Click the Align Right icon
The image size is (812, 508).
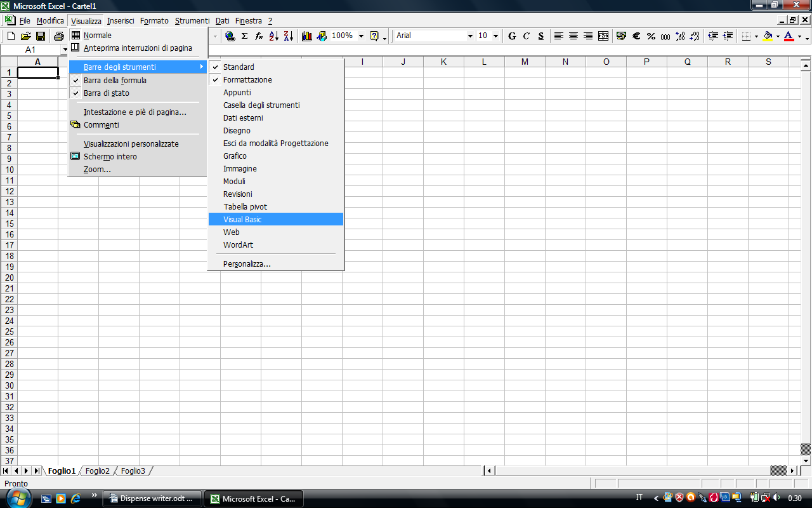(x=588, y=36)
